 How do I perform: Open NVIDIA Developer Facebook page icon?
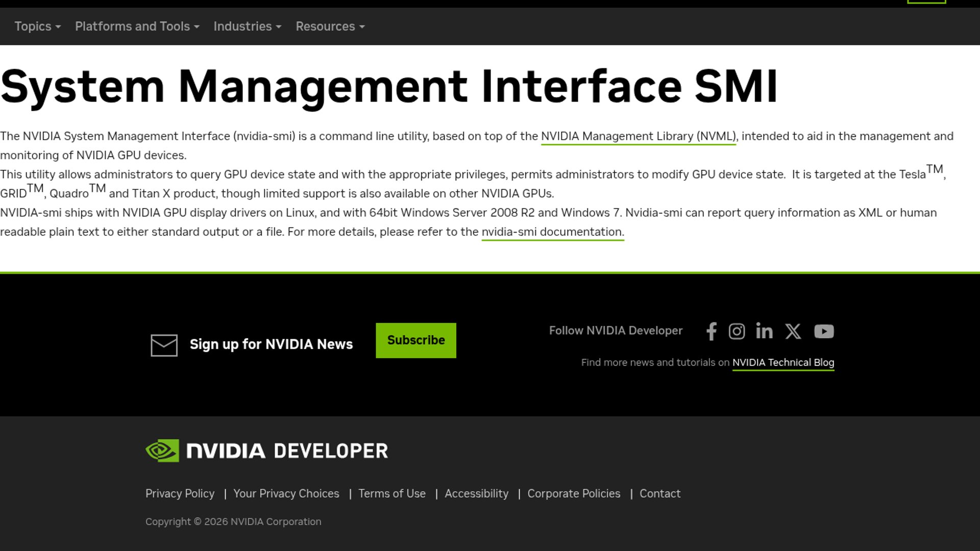[x=712, y=332]
